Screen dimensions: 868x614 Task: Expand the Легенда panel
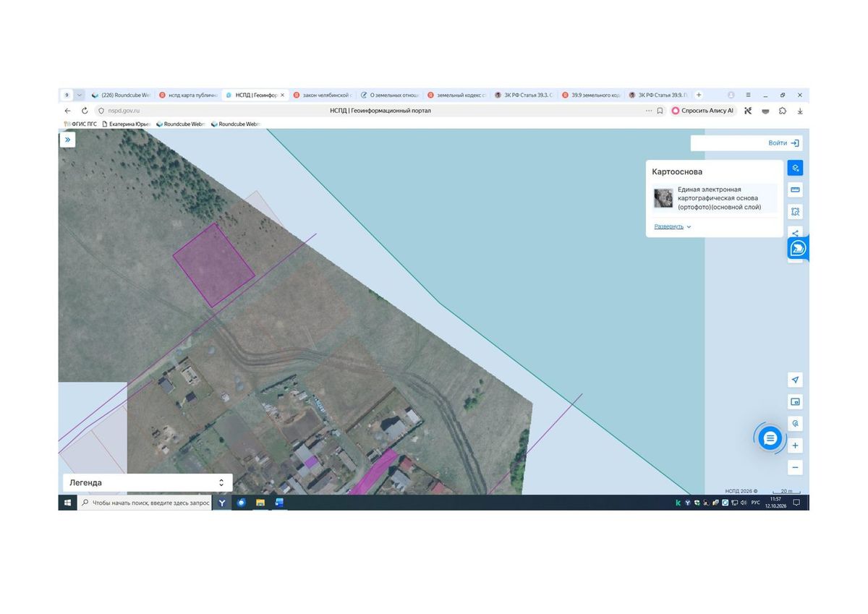point(146,482)
